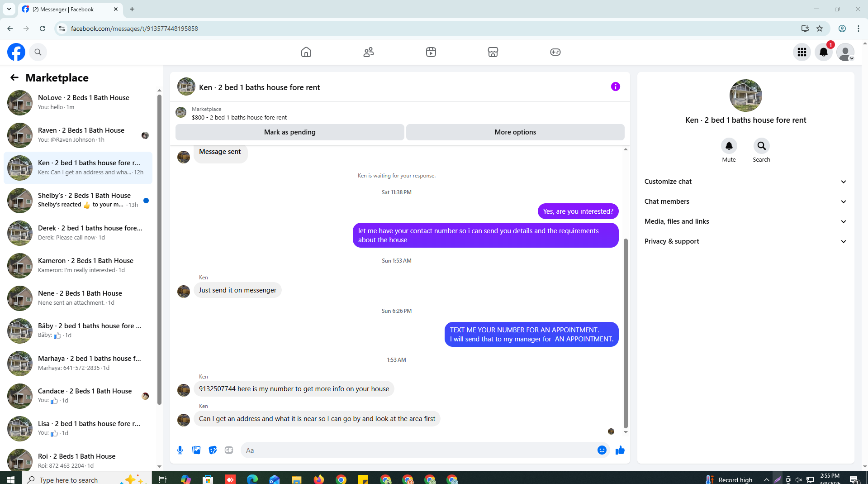Attach a photo file icon

196,450
